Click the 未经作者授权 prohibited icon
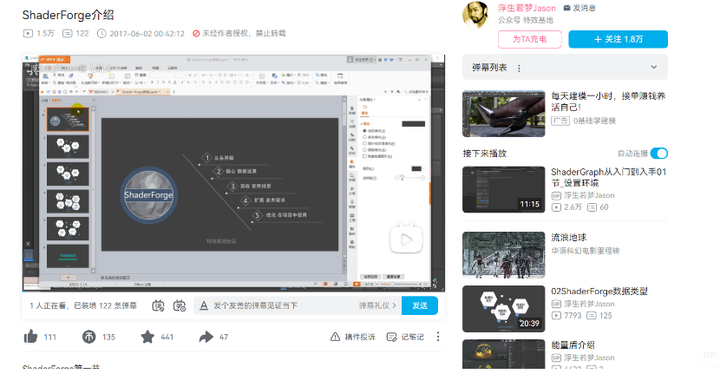Screen dimensions: 720x374 pos(196,34)
